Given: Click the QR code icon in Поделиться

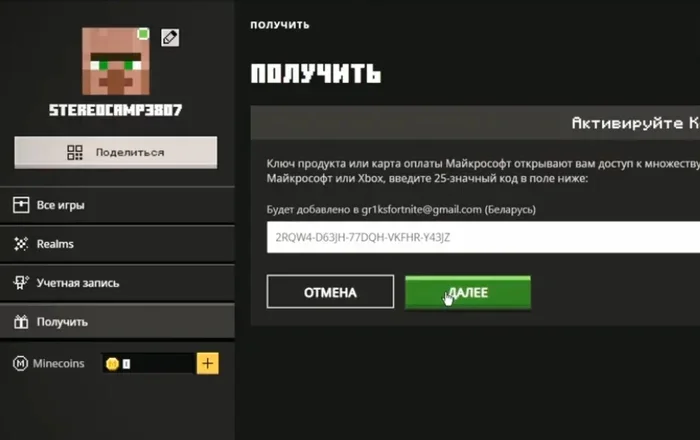Looking at the screenshot, I should (75, 152).
